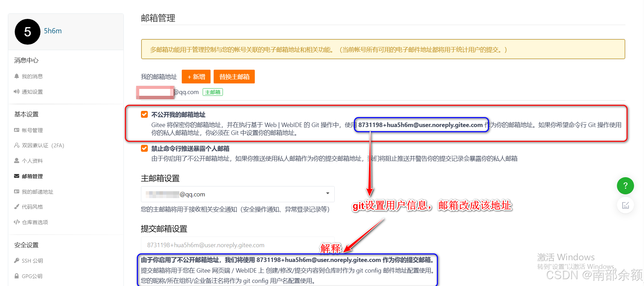This screenshot has width=644, height=286.
Task: Click the card icon beside 我的邮递地址
Action: click(x=16, y=191)
